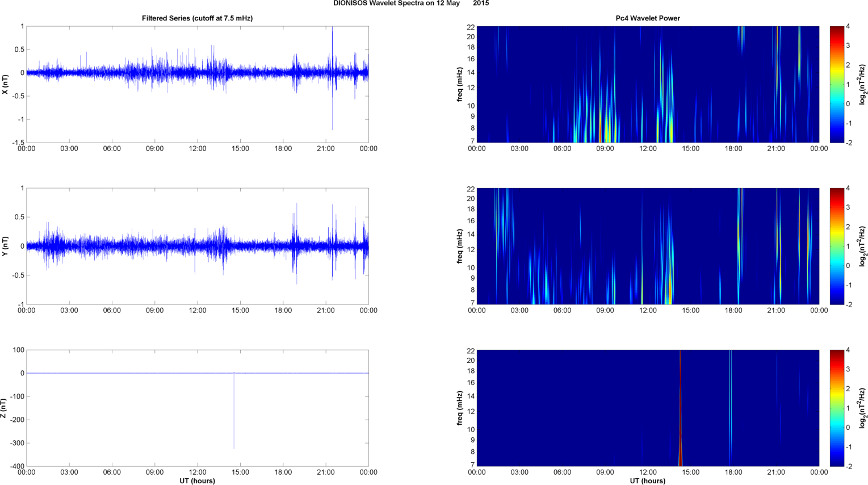Click the '4' value on the top colorbar

pyautogui.click(x=848, y=26)
